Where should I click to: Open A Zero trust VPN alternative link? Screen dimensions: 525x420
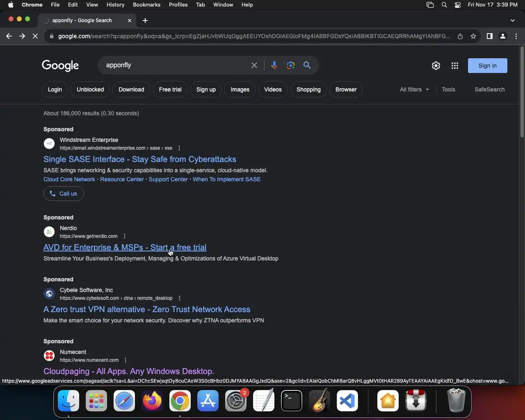pyautogui.click(x=147, y=309)
